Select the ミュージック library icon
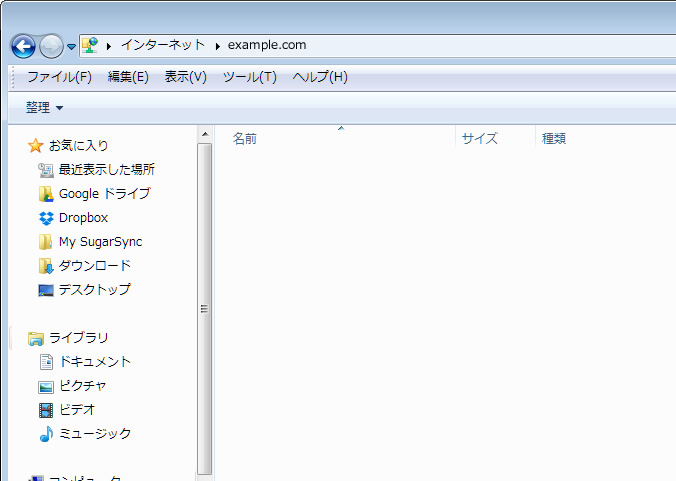 [45, 434]
